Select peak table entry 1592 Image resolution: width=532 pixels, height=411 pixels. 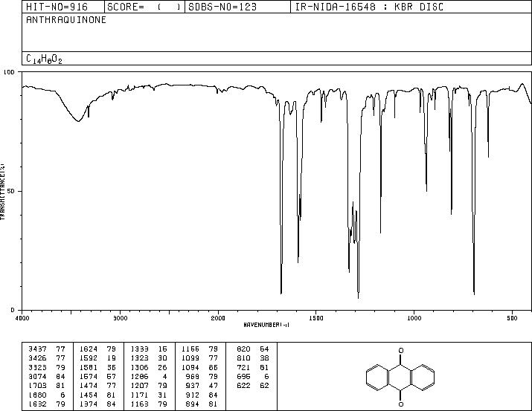tap(89, 358)
